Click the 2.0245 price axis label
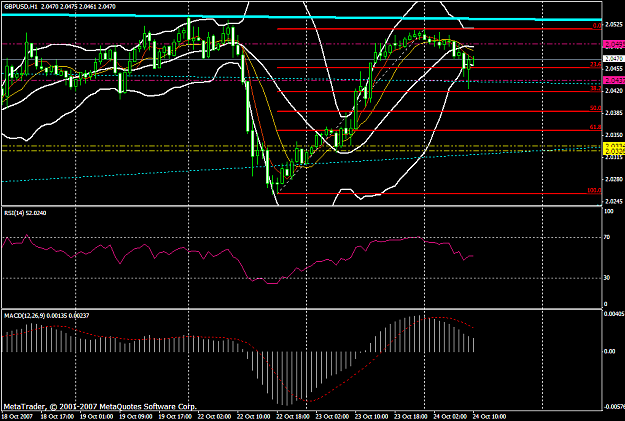This screenshot has height=421, width=625. (614, 201)
